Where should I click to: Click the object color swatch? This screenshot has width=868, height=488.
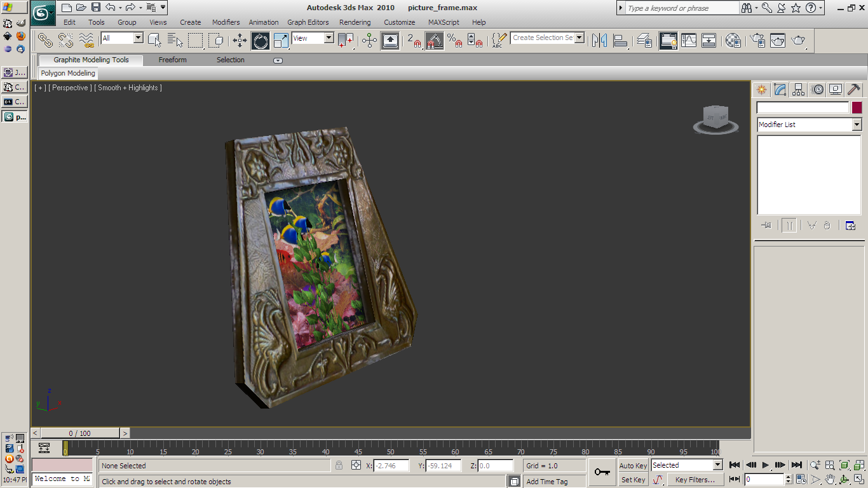pyautogui.click(x=857, y=107)
